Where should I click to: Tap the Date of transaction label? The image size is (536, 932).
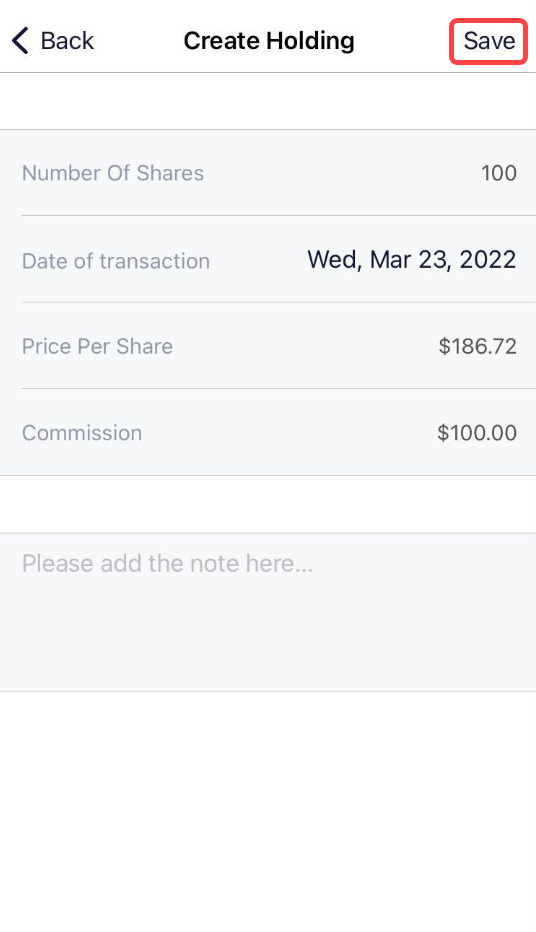click(116, 261)
